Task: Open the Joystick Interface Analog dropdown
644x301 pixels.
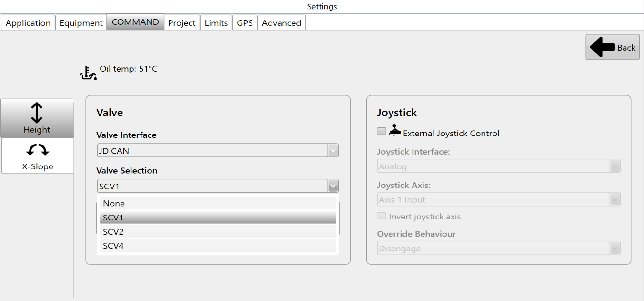Action: pos(499,166)
